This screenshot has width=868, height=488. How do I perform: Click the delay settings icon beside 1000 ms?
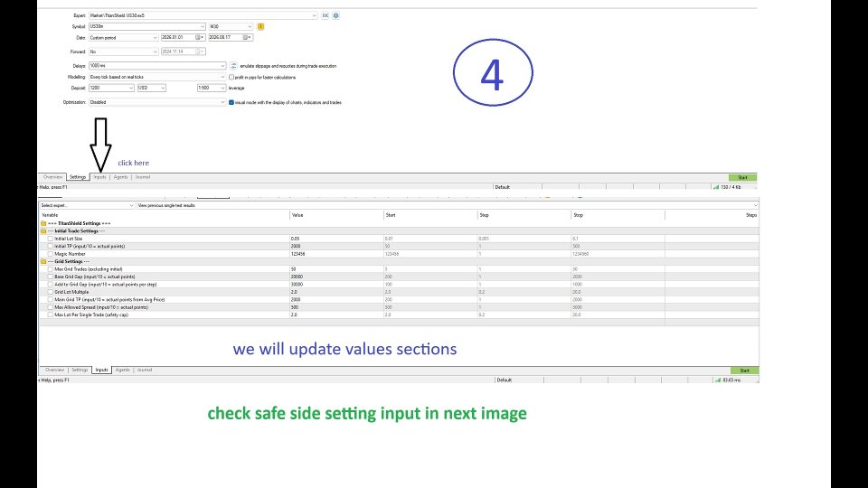point(233,66)
